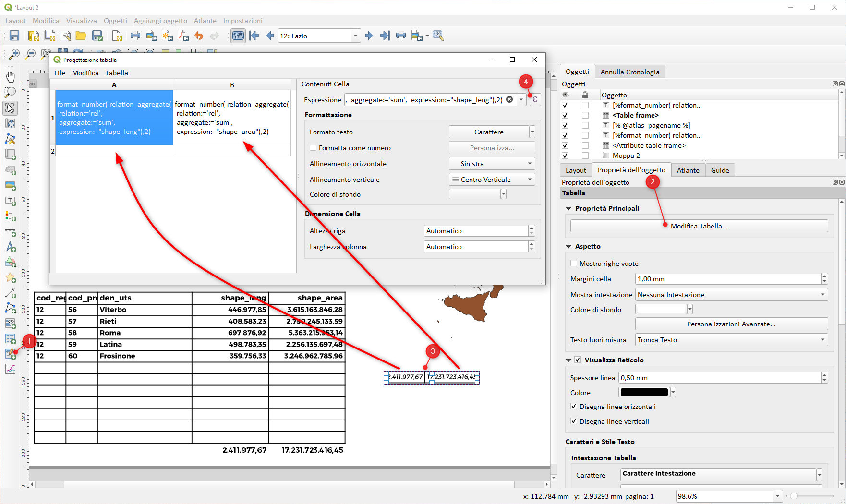846x504 pixels.
Task: Click the Print layout icon
Action: [135, 36]
